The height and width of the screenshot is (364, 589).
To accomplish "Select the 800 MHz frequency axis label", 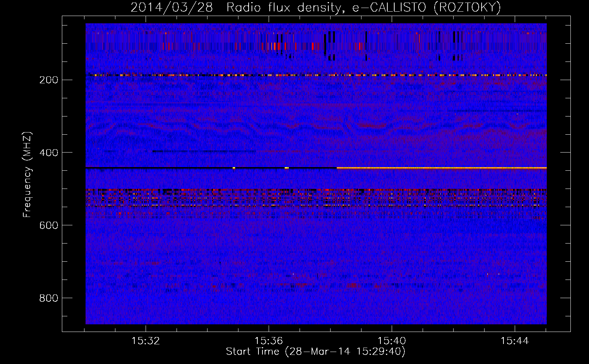I will pos(48,298).
